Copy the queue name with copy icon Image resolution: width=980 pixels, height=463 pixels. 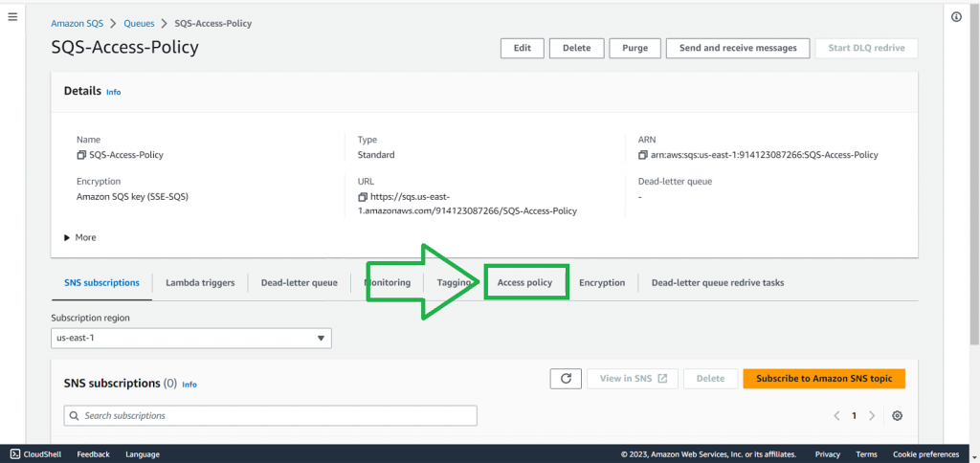(x=81, y=155)
